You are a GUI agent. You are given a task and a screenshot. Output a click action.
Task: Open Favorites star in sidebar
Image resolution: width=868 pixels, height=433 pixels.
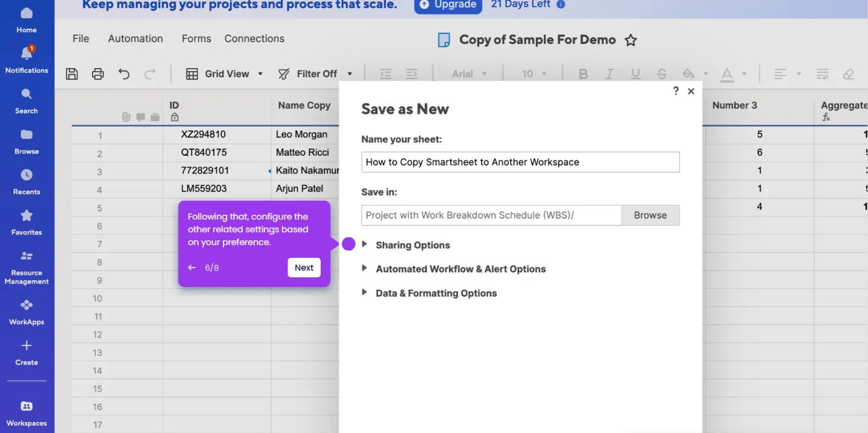(26, 215)
